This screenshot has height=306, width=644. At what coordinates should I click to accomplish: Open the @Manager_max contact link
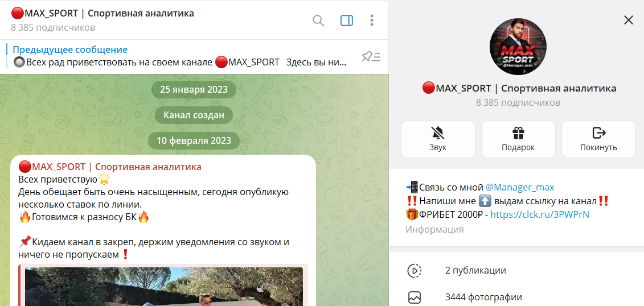coord(519,188)
